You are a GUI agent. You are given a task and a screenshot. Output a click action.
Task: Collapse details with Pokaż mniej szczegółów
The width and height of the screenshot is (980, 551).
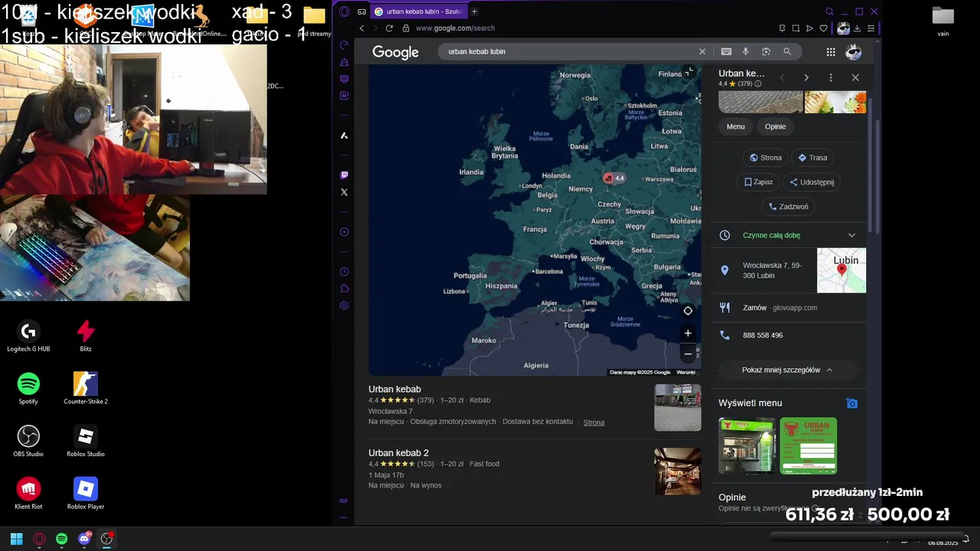(788, 370)
